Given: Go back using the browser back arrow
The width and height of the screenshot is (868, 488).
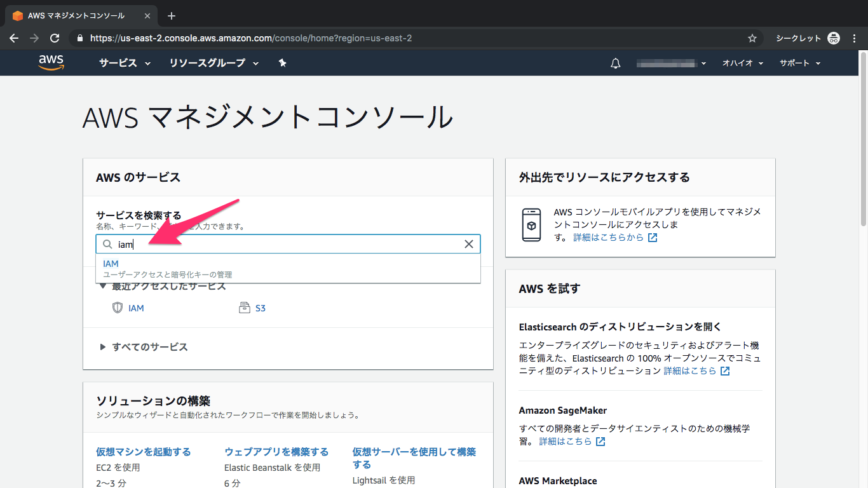Looking at the screenshot, I should tap(14, 38).
